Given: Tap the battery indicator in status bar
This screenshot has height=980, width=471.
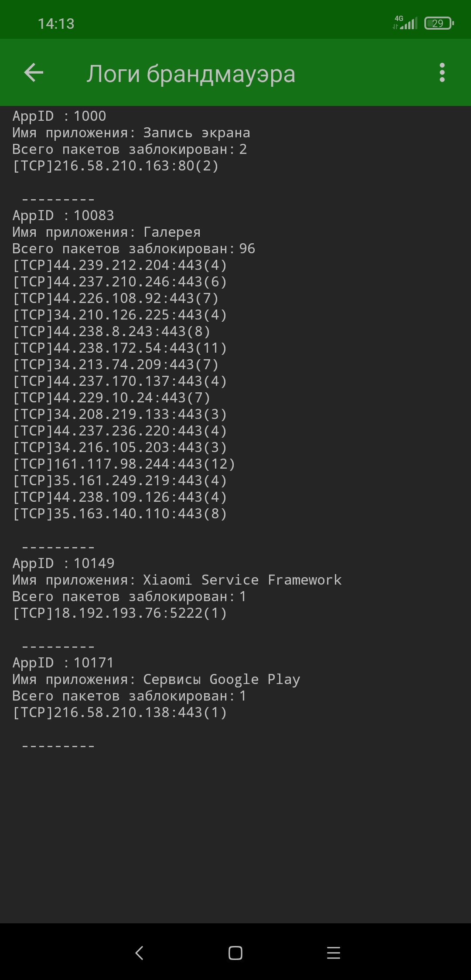Looking at the screenshot, I should pyautogui.click(x=439, y=23).
